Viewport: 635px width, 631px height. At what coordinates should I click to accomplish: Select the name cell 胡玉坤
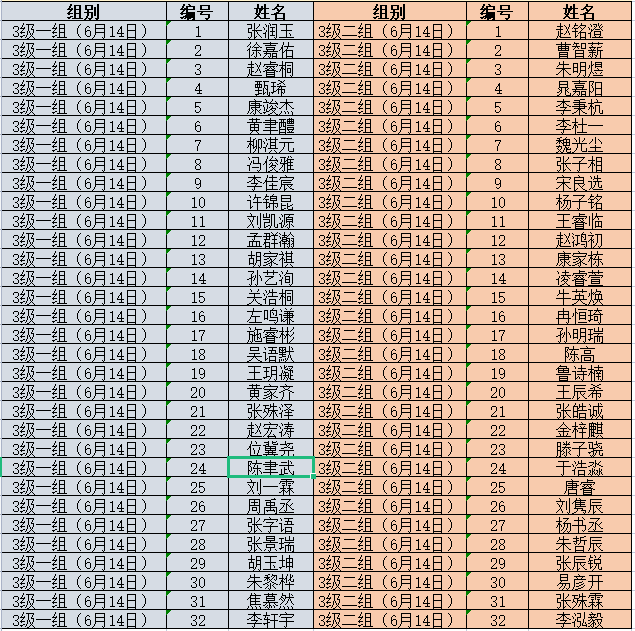(270, 564)
